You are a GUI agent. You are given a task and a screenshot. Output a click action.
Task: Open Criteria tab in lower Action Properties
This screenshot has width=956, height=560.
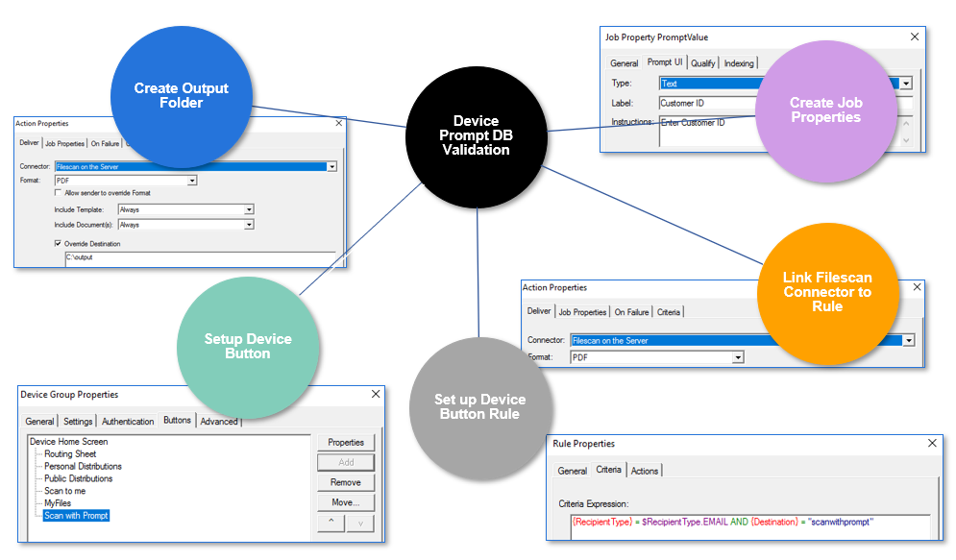point(668,312)
